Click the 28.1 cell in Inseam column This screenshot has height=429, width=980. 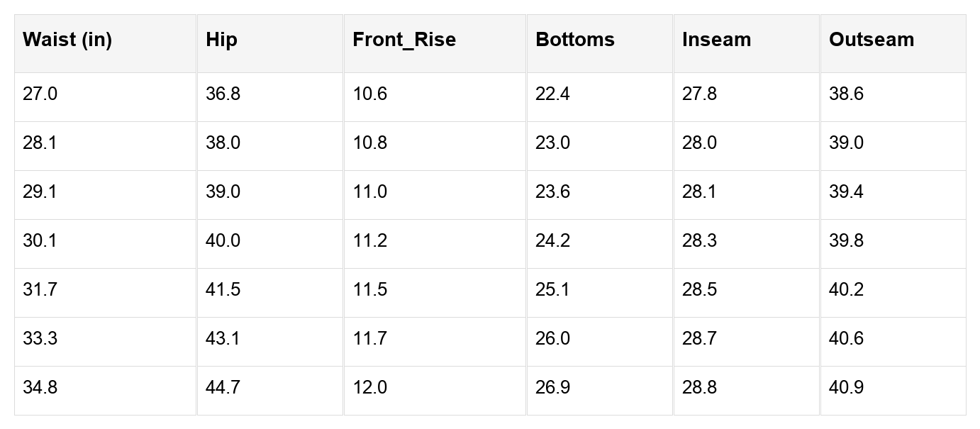(699, 192)
